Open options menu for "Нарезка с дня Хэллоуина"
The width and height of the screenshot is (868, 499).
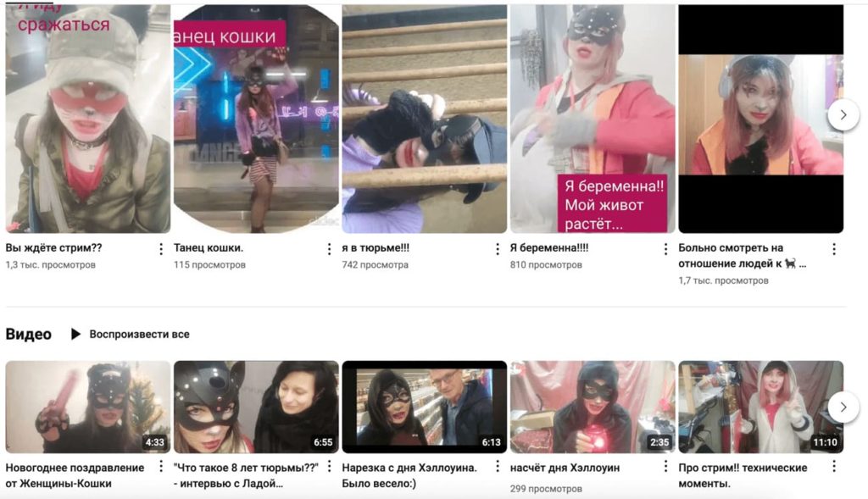[x=498, y=467]
